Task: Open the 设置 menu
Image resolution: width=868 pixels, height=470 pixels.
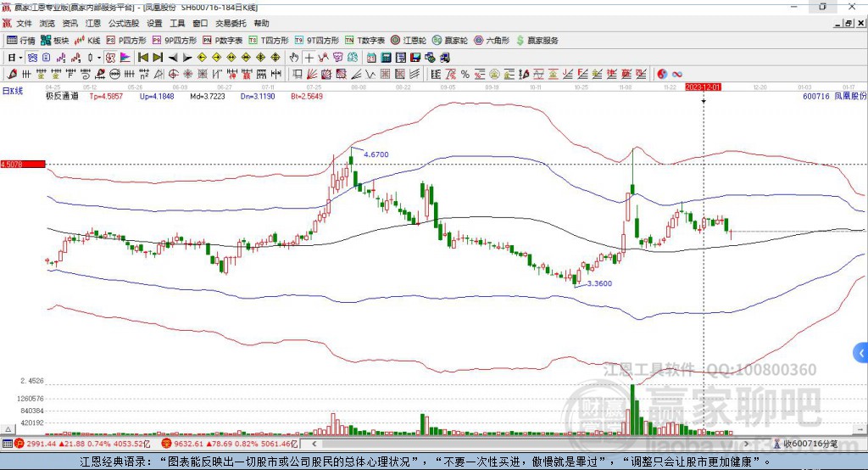Action: click(x=154, y=23)
